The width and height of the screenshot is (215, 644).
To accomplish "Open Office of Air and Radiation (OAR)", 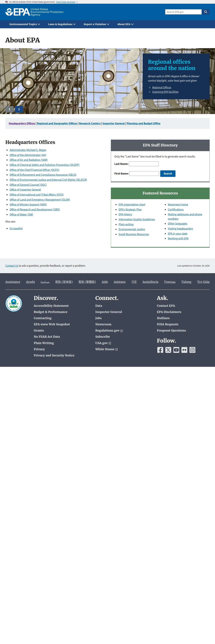I will [x=28, y=160].
